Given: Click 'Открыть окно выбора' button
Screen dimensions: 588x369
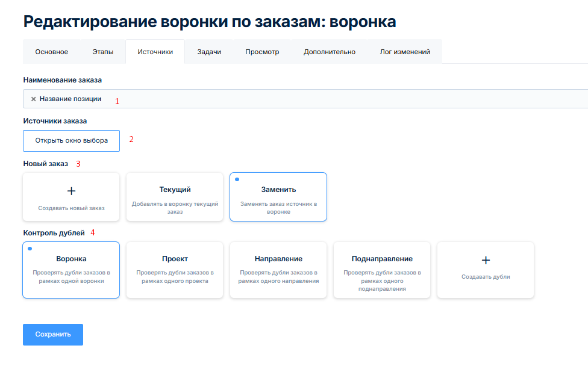Looking at the screenshot, I should pos(71,141).
